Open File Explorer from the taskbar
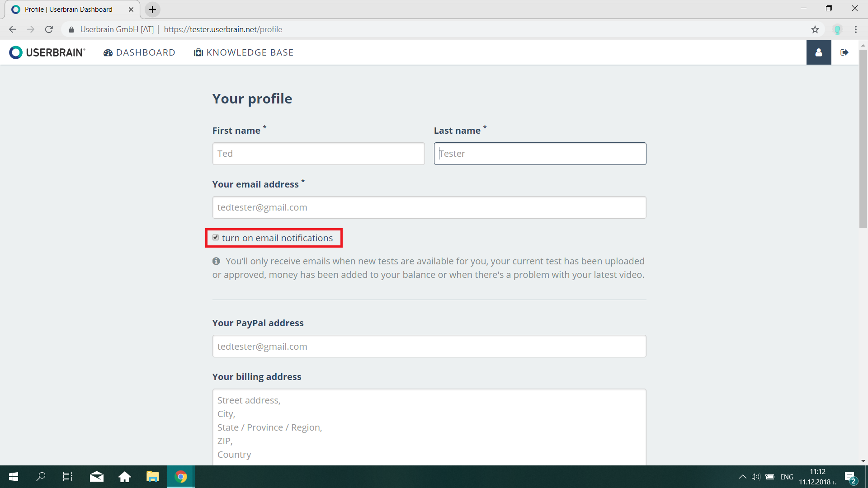868x488 pixels. pyautogui.click(x=152, y=477)
